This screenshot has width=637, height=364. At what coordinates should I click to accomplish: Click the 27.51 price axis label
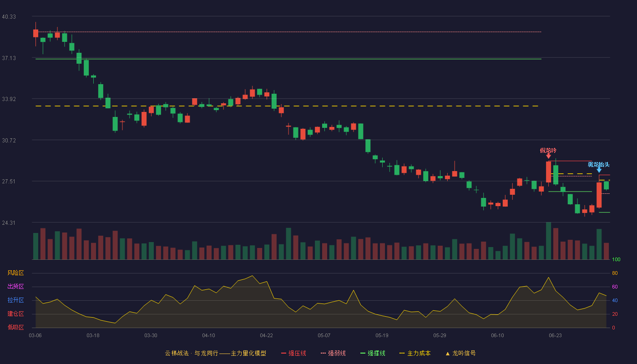click(9, 182)
